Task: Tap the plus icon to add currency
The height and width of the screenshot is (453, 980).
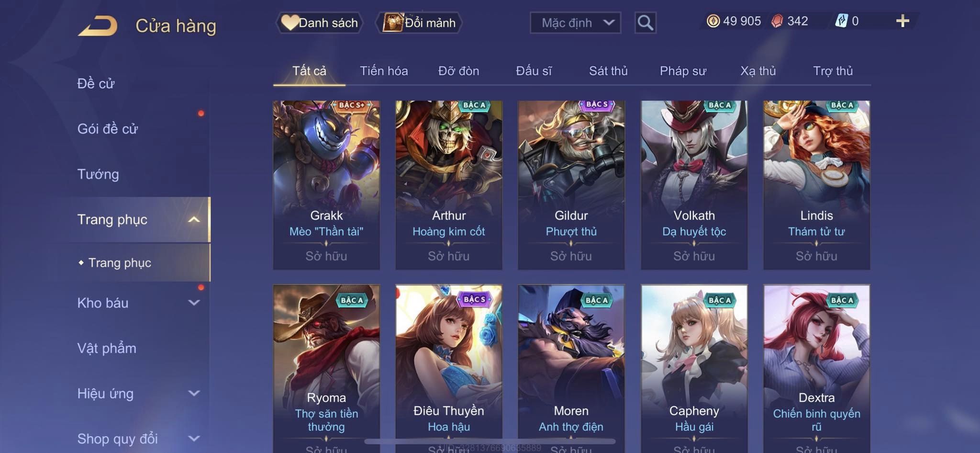Action: pyautogui.click(x=902, y=21)
